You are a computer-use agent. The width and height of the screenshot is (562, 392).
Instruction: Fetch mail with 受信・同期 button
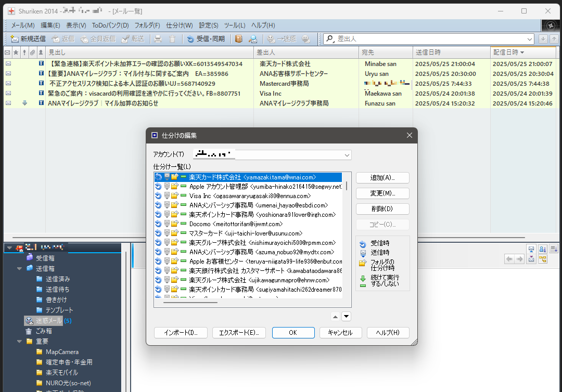coord(206,38)
